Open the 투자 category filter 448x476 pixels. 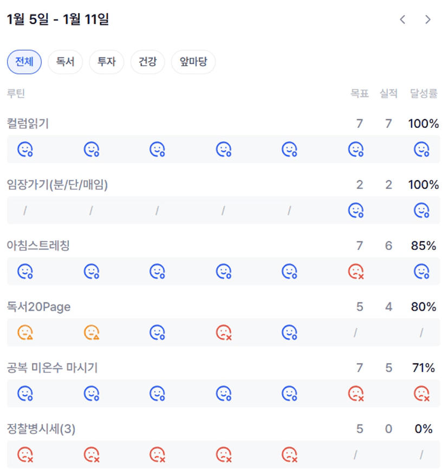pos(106,62)
